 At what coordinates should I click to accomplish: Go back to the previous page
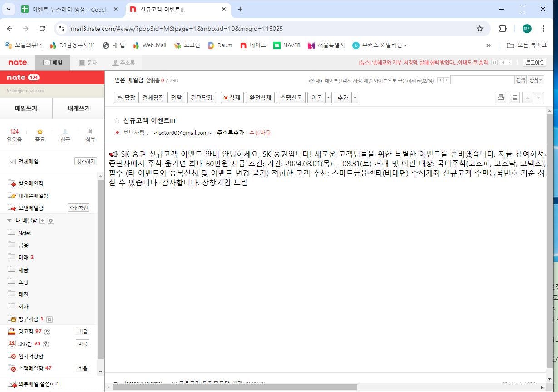coord(10,29)
